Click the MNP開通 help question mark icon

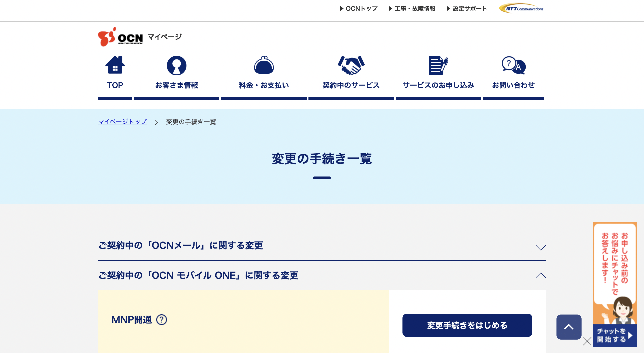161,319
